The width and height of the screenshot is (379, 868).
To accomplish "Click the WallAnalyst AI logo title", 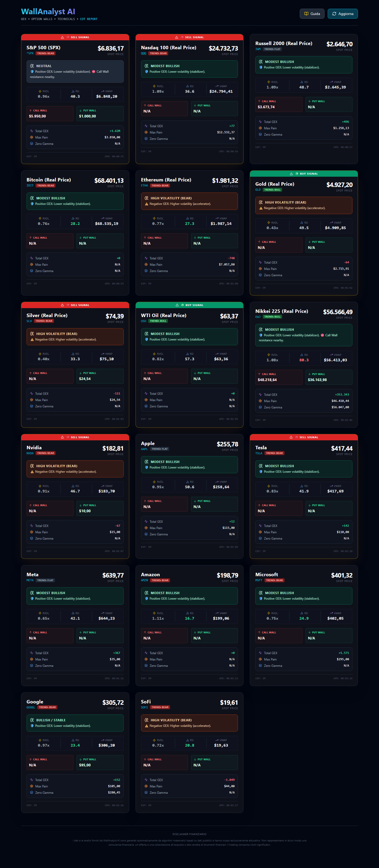I will click(x=48, y=12).
